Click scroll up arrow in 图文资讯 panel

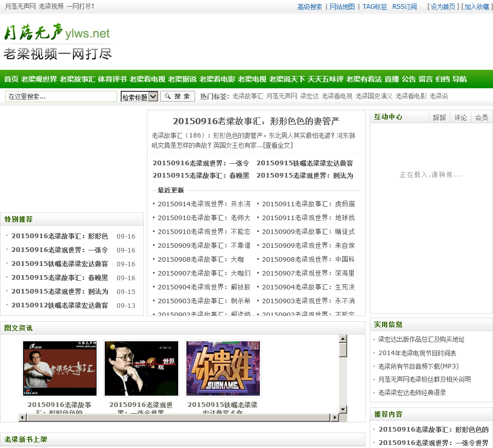pyautogui.click(x=343, y=339)
